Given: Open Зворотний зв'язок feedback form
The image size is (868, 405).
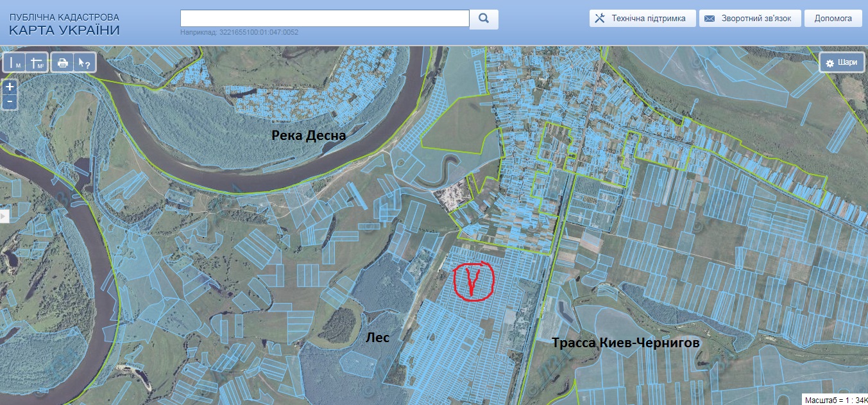Looking at the screenshot, I should (x=750, y=19).
